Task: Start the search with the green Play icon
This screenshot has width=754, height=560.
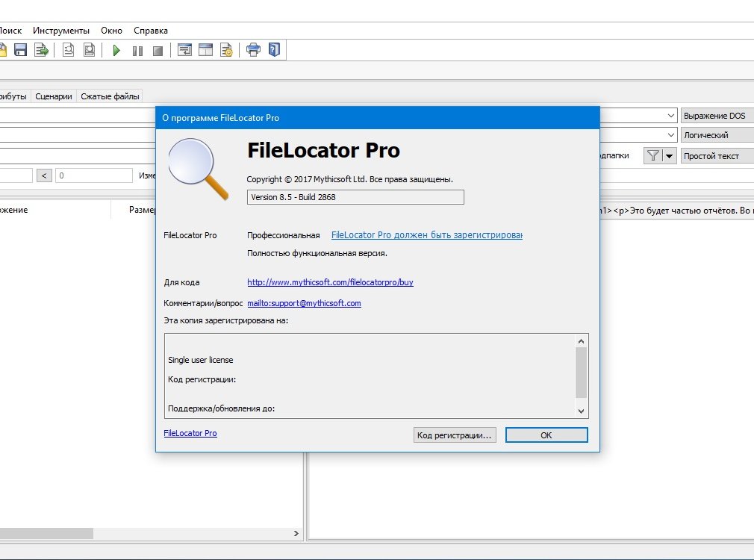Action: tap(116, 50)
